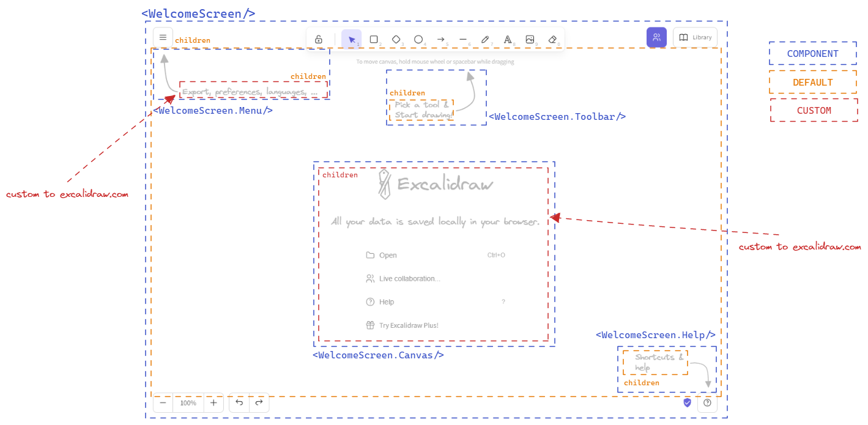The width and height of the screenshot is (868, 425).
Task: Click the Insert image tool
Action: click(530, 39)
